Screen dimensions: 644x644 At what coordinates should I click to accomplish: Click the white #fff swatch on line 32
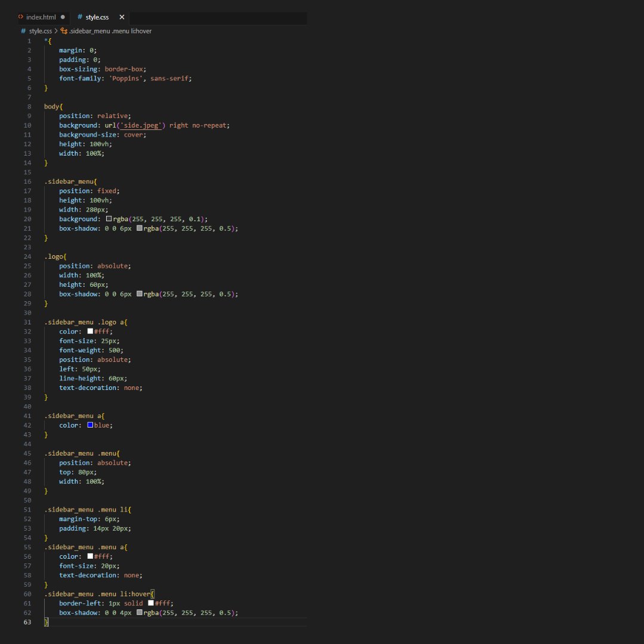[91, 331]
